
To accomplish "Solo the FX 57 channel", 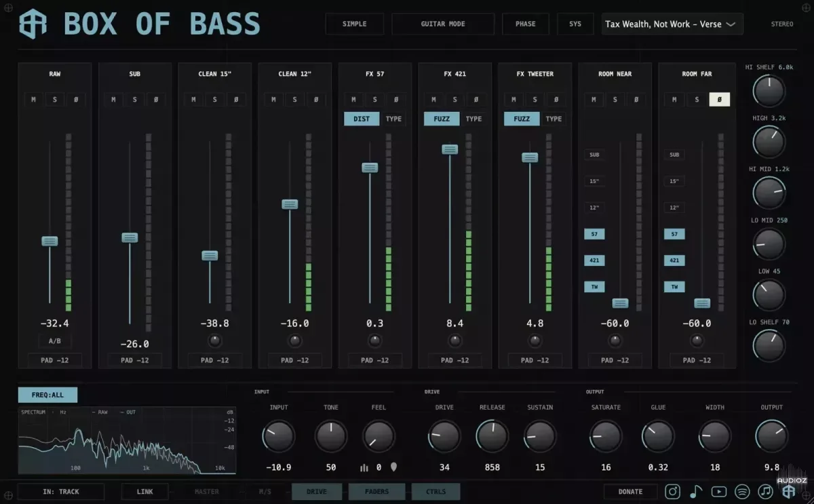I will pyautogui.click(x=375, y=100).
